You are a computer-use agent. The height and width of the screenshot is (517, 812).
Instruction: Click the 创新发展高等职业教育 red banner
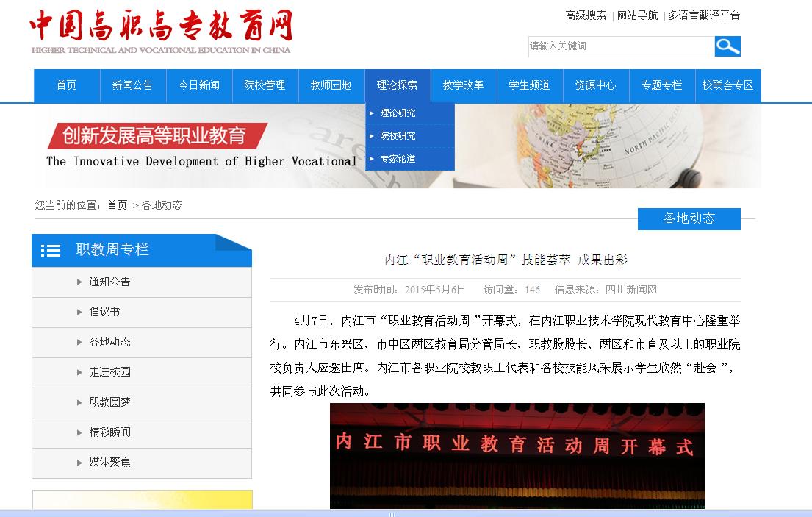click(157, 136)
